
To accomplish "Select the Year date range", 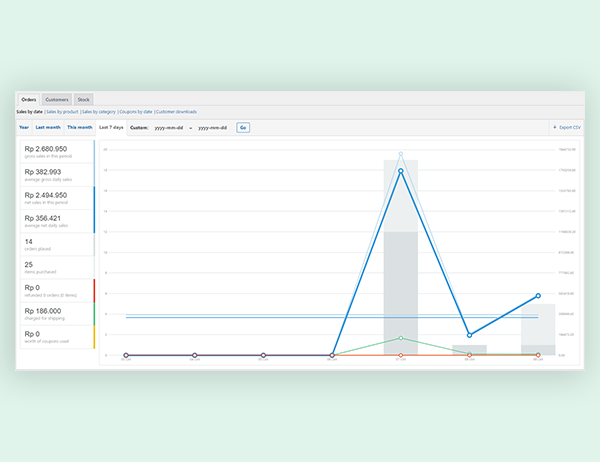I will click(24, 128).
